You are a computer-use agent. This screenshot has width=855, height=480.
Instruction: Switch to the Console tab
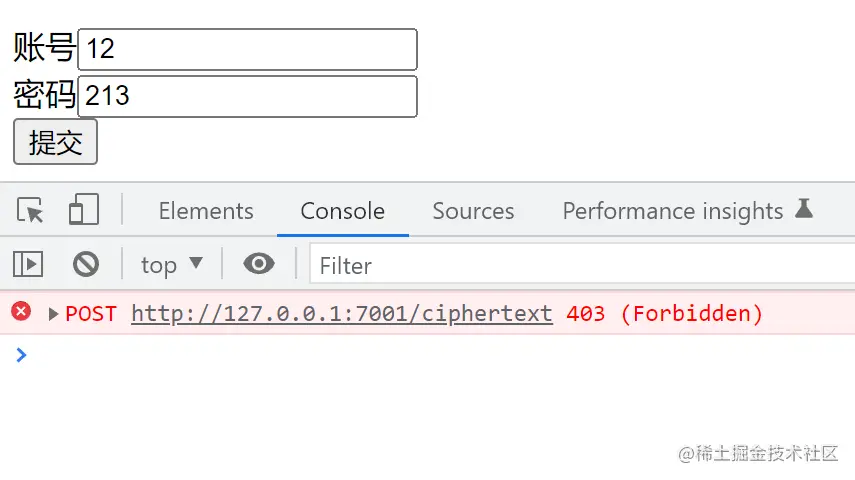point(342,211)
